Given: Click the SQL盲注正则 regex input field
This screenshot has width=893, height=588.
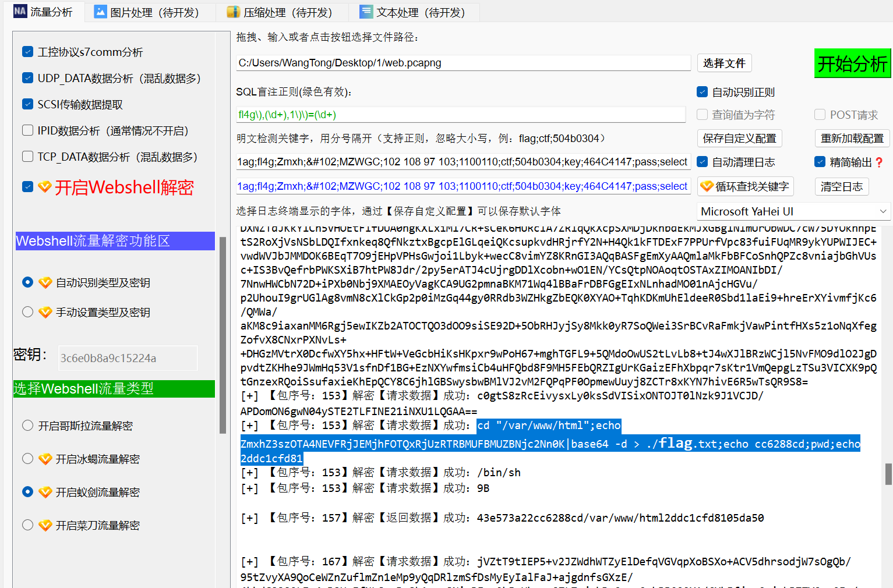Looking at the screenshot, I should tap(461, 115).
